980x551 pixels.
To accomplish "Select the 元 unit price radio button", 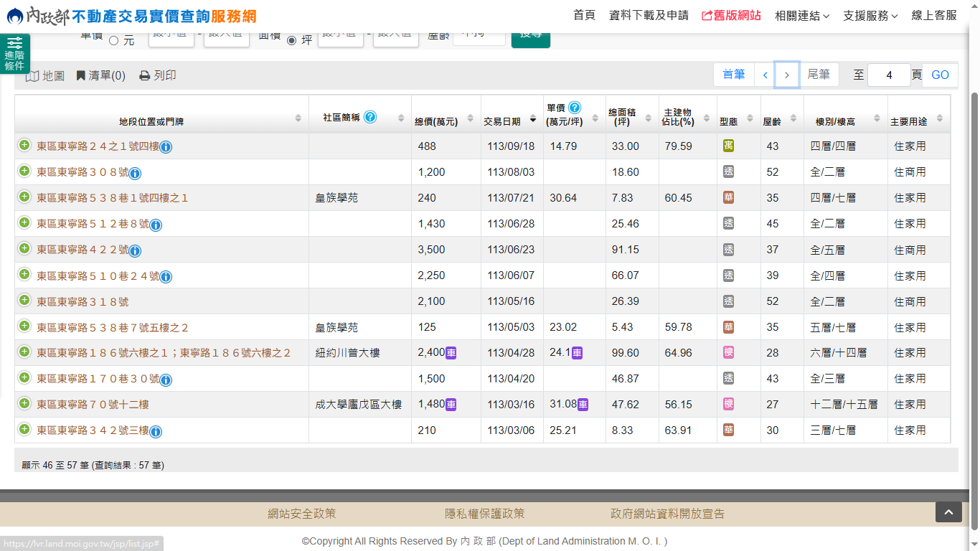I will (x=114, y=41).
